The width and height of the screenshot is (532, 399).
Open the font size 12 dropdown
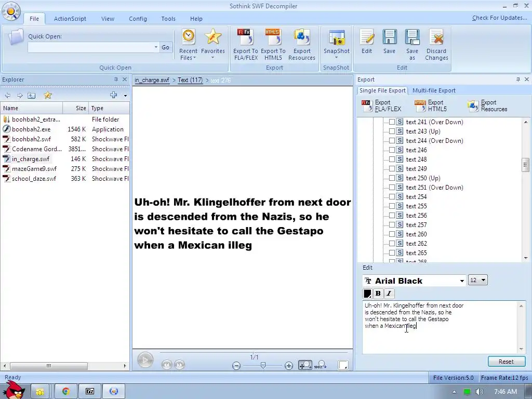coord(484,280)
